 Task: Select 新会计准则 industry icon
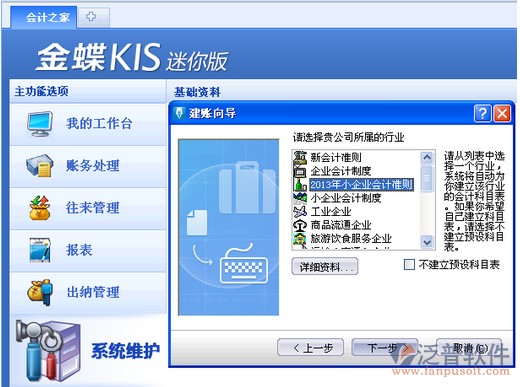point(300,157)
